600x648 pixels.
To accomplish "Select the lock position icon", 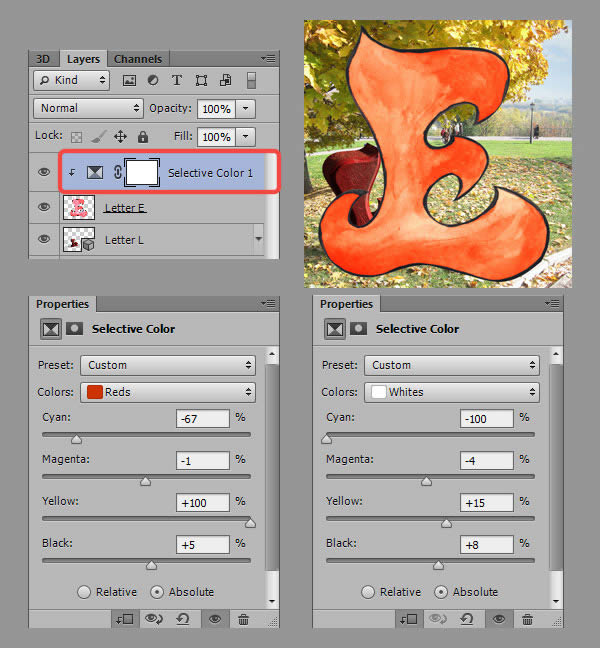I will 120,136.
